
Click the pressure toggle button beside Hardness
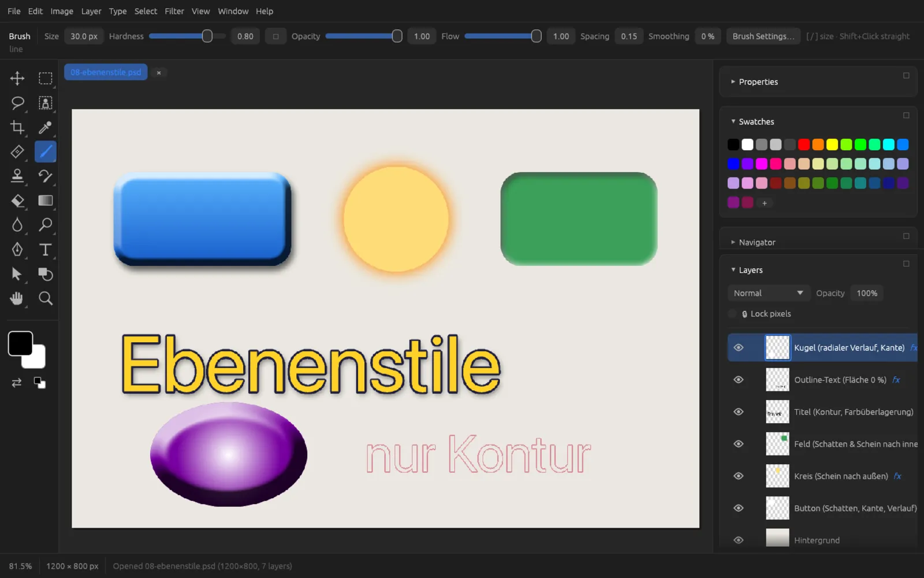[275, 36]
